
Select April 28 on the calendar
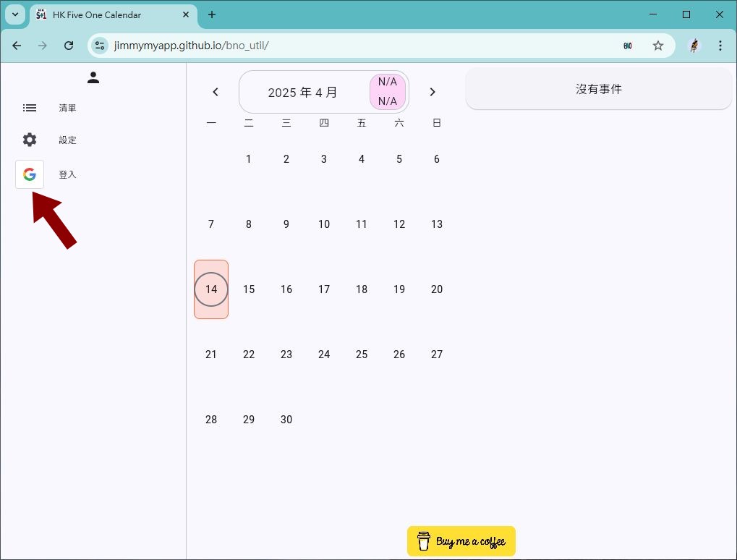(x=211, y=420)
